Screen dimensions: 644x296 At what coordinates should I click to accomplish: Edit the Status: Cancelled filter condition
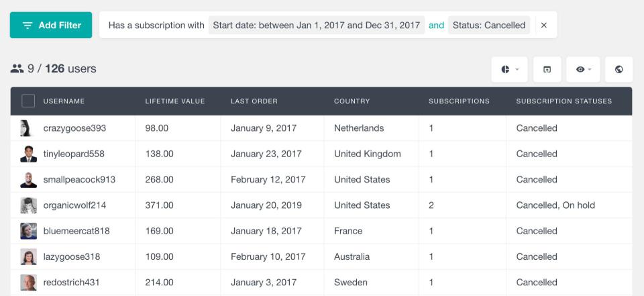tap(488, 26)
